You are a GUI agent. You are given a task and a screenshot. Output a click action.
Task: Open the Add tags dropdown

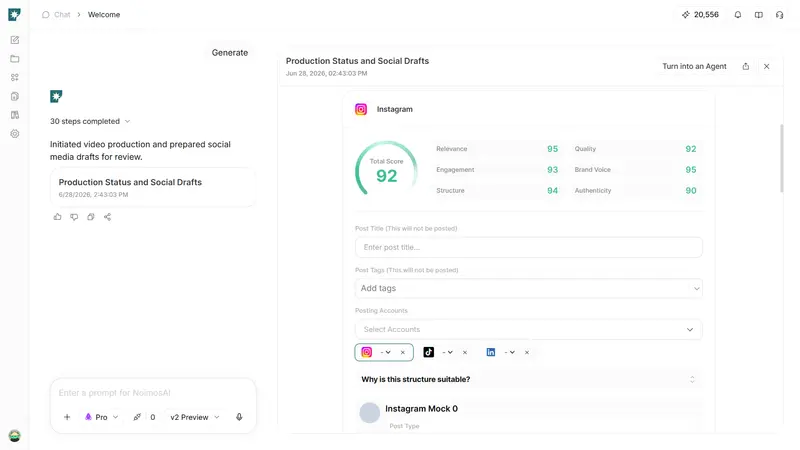tap(529, 288)
